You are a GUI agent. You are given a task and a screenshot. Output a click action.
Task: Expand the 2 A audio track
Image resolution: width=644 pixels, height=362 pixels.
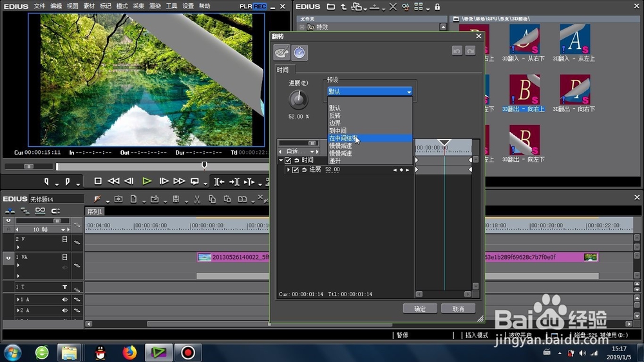pyautogui.click(x=17, y=310)
